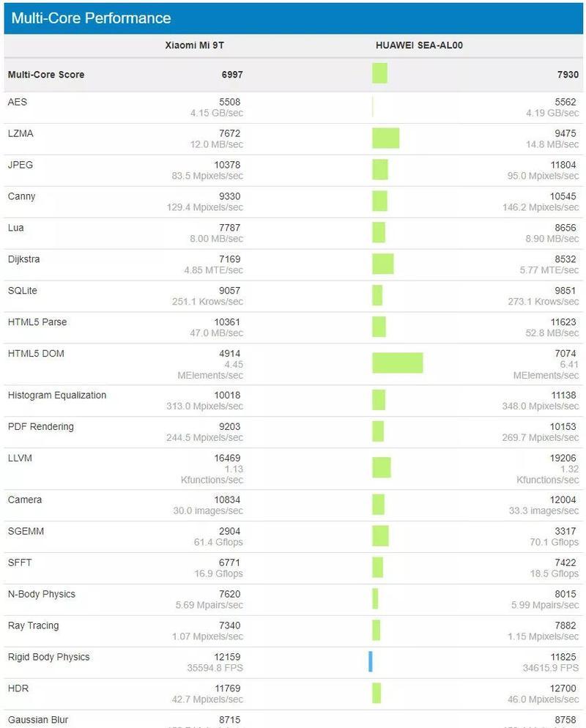Click the Xiaomi LLVM score 16469
Screen dimensions: 586x728
[x=227, y=458]
